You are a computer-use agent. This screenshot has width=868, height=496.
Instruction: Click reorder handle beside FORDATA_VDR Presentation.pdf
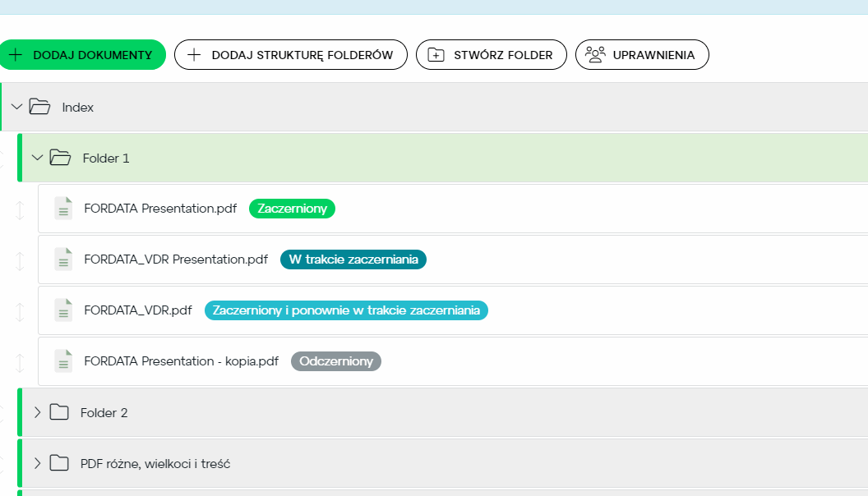pos(20,261)
